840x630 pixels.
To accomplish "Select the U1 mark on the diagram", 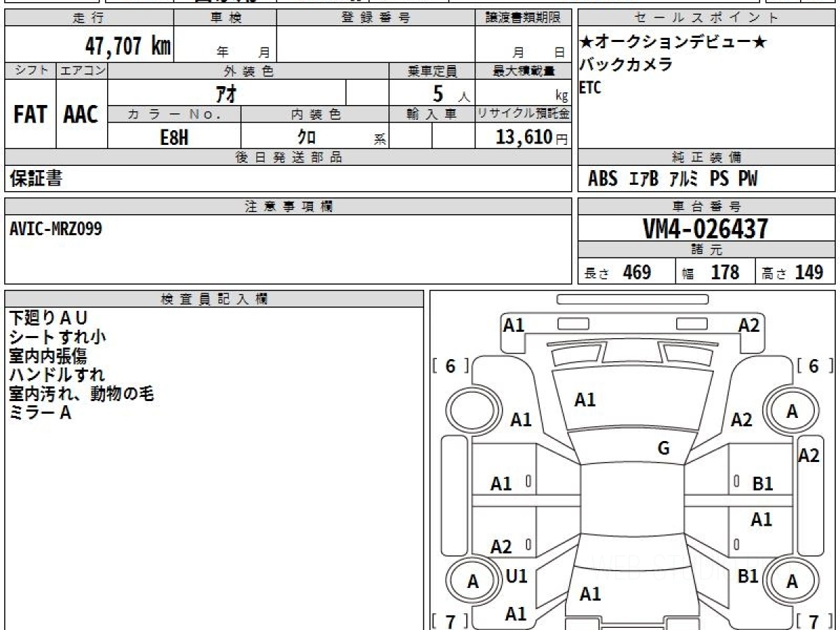I will tap(517, 576).
